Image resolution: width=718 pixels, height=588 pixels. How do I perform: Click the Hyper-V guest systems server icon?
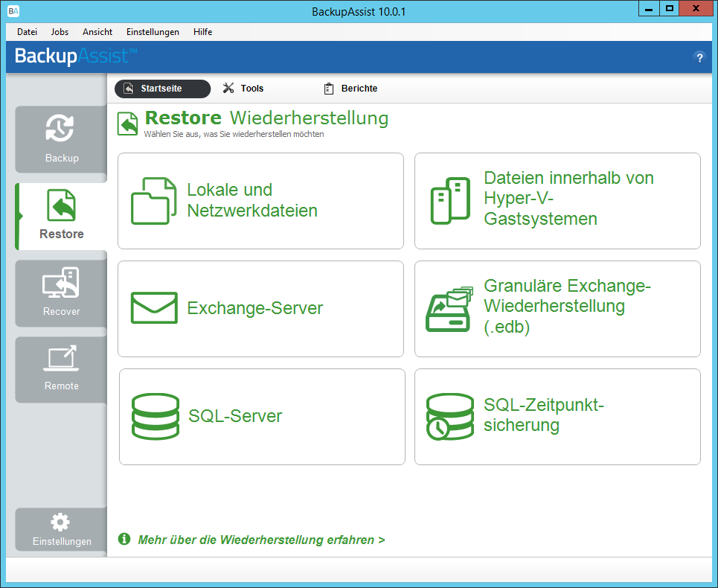tap(451, 200)
